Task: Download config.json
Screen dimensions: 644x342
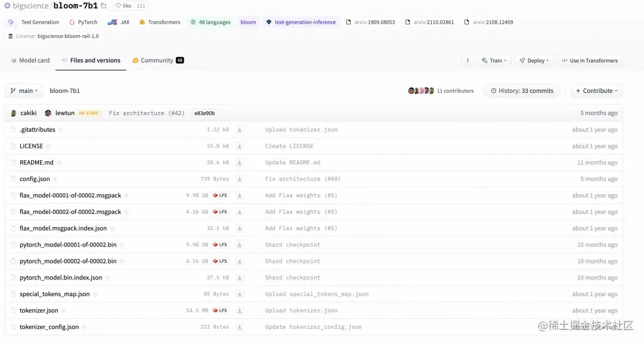Action: click(x=240, y=179)
